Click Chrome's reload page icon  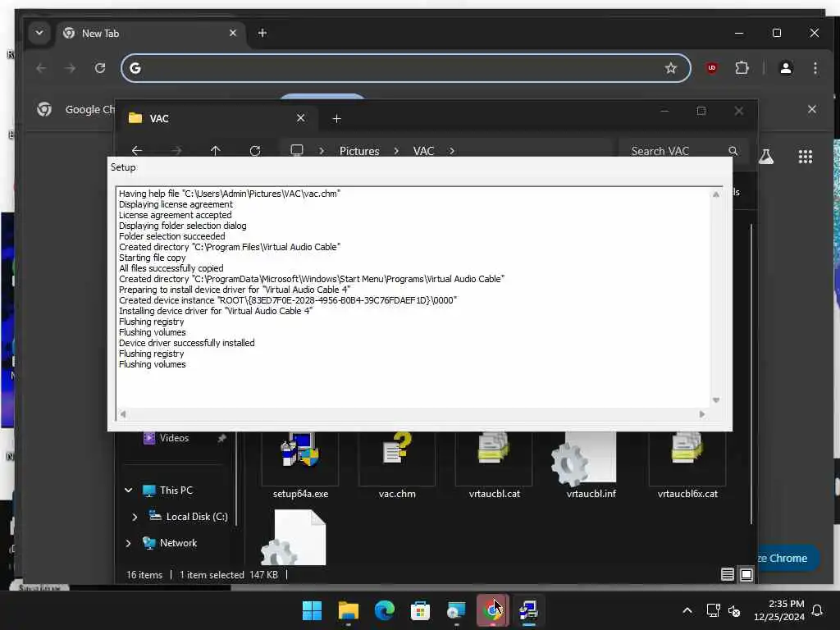(x=100, y=68)
